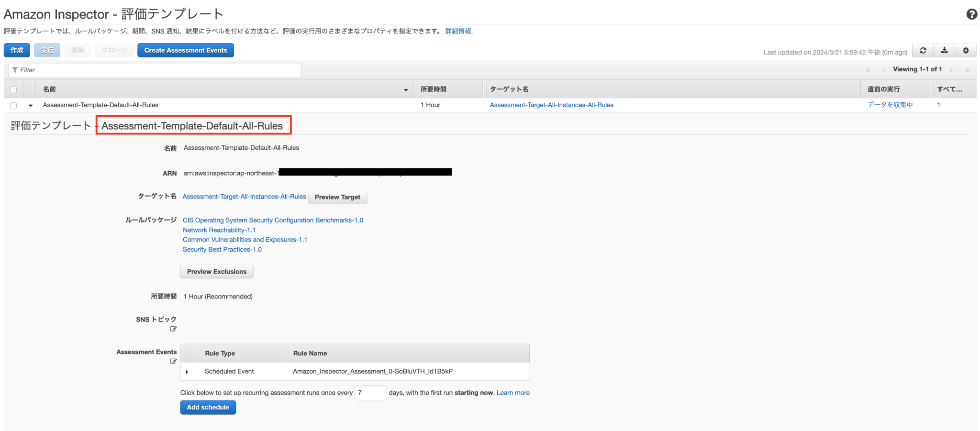The image size is (980, 431).
Task: Expand the Scheduled Event rule entry
Action: (188, 371)
